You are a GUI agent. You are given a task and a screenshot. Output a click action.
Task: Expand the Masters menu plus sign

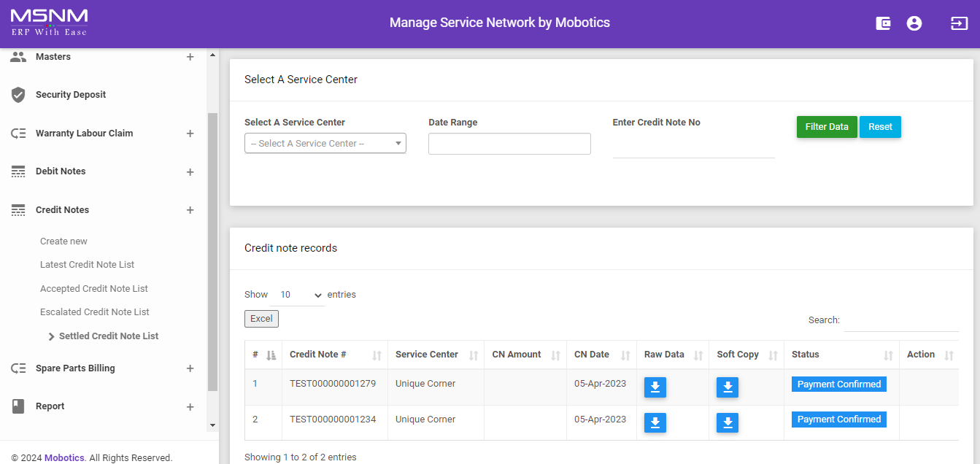tap(190, 57)
